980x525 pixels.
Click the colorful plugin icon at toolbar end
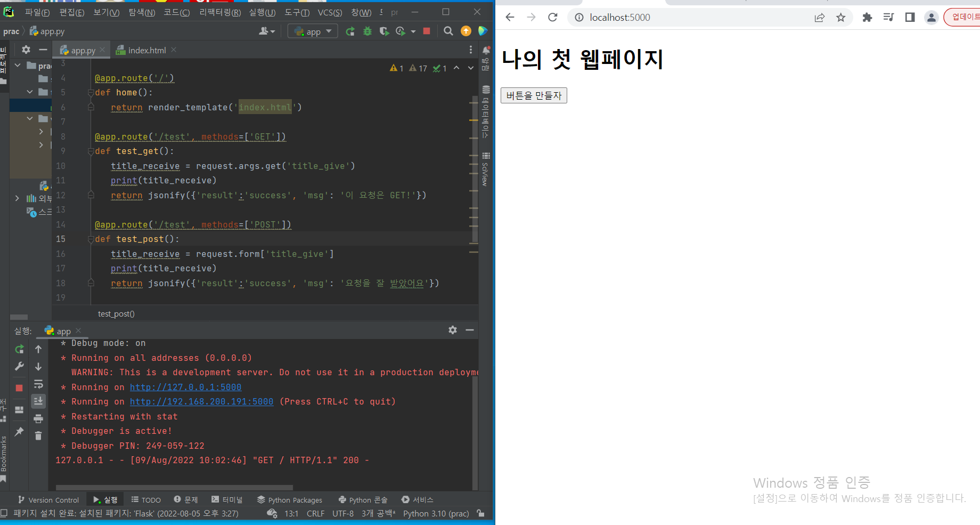pyautogui.click(x=483, y=31)
